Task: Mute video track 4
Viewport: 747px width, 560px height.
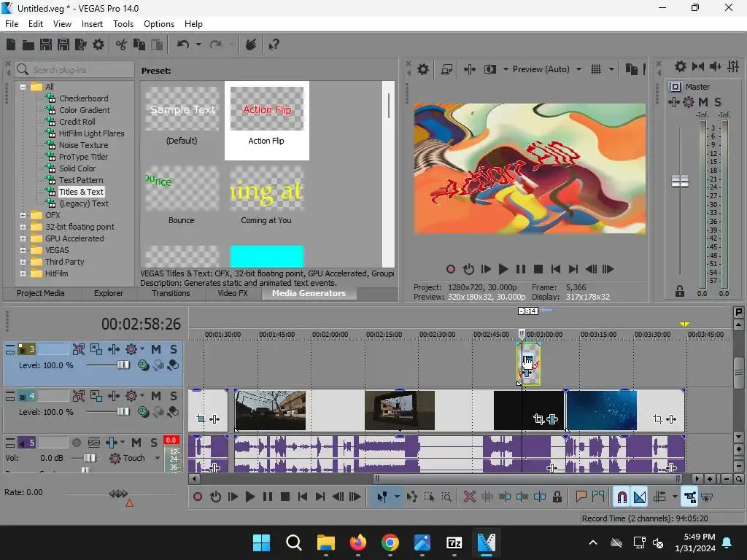Action: pyautogui.click(x=156, y=396)
